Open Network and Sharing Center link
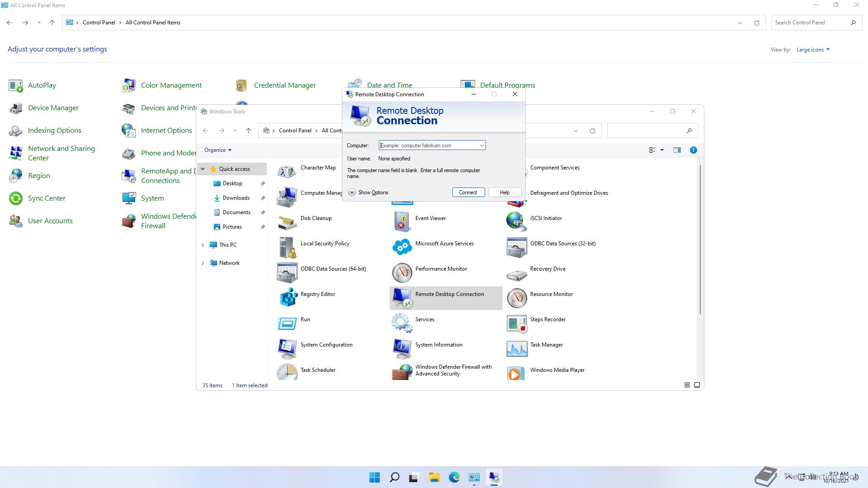The image size is (868, 488). (61, 153)
